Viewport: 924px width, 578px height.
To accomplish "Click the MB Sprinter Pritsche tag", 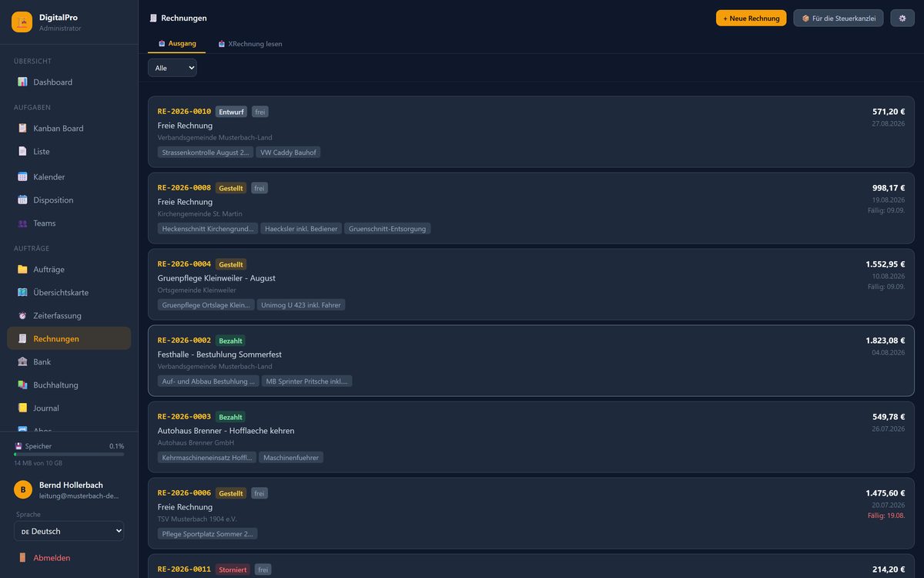I will 307,381.
